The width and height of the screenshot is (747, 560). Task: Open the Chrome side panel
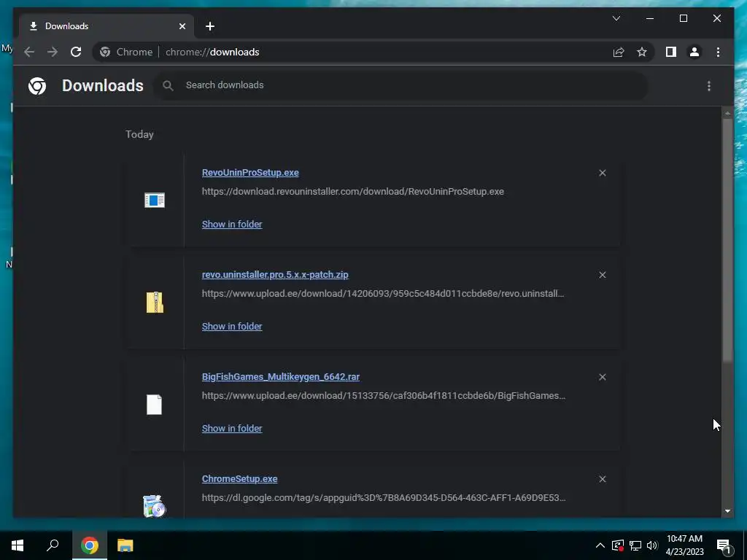tap(671, 52)
